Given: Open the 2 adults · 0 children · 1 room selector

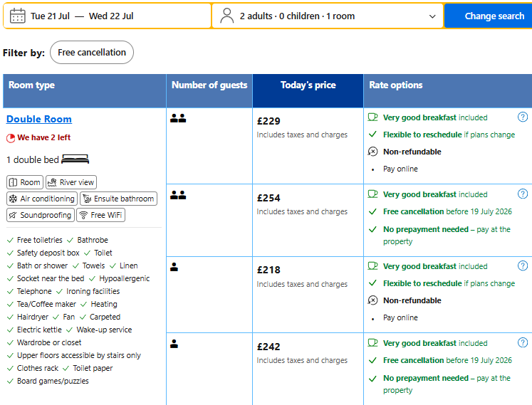Looking at the screenshot, I should tap(327, 16).
